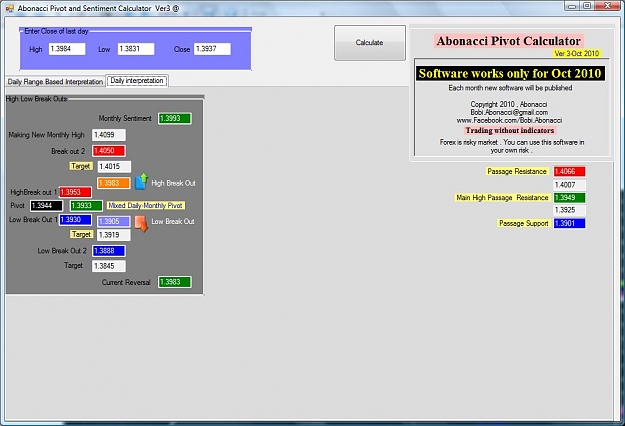The height and width of the screenshot is (426, 625).
Task: Click the value 1.4007 on the right
Action: tap(570, 185)
